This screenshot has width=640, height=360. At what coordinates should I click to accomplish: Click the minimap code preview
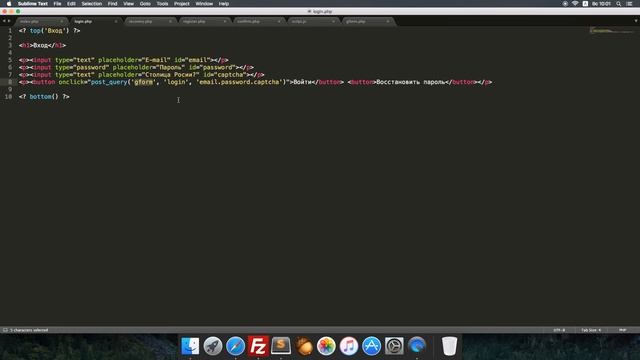pos(611,31)
